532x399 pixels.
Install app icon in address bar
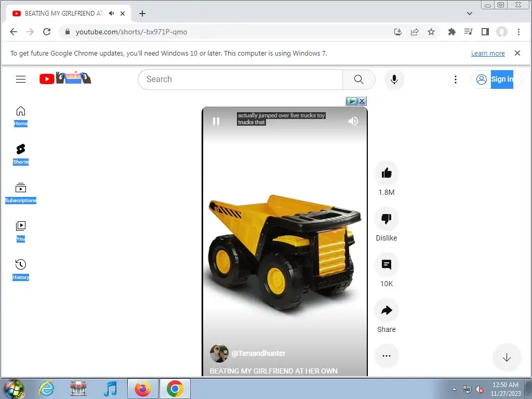point(398,32)
